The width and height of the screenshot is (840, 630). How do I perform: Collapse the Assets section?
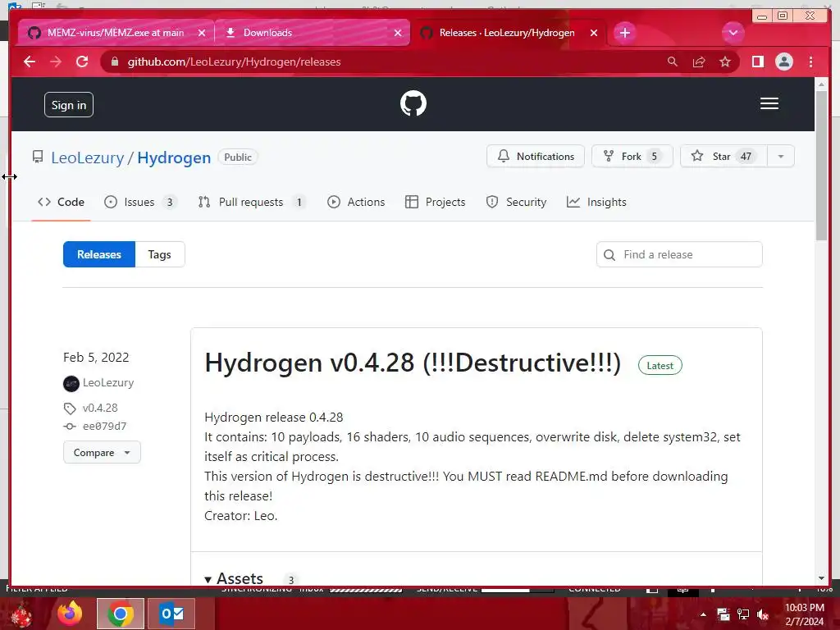click(x=234, y=579)
